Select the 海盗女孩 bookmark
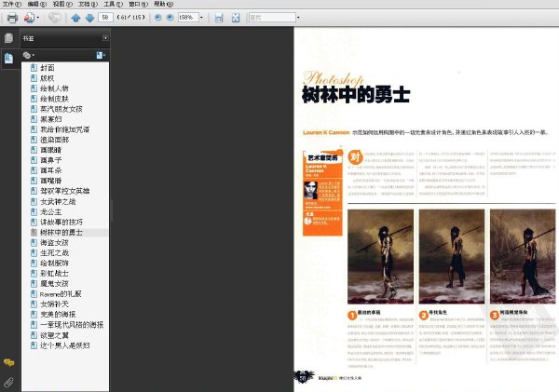The height and width of the screenshot is (392, 559). pos(54,243)
